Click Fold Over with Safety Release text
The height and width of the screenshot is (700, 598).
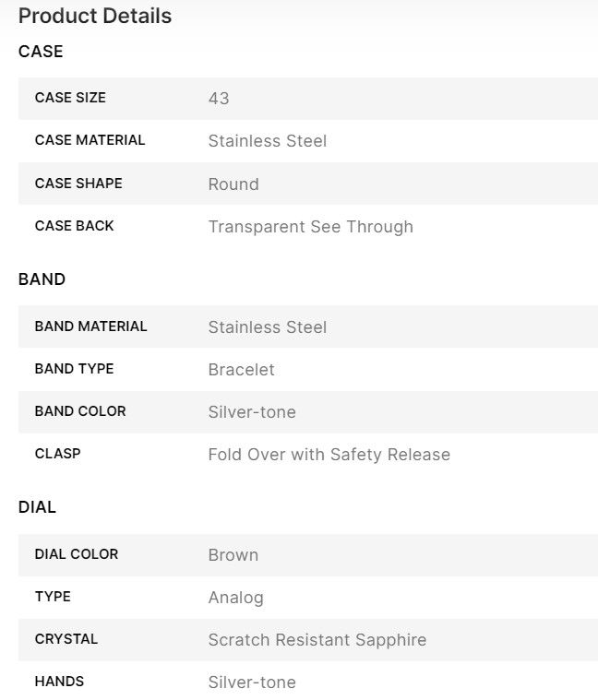tap(329, 455)
